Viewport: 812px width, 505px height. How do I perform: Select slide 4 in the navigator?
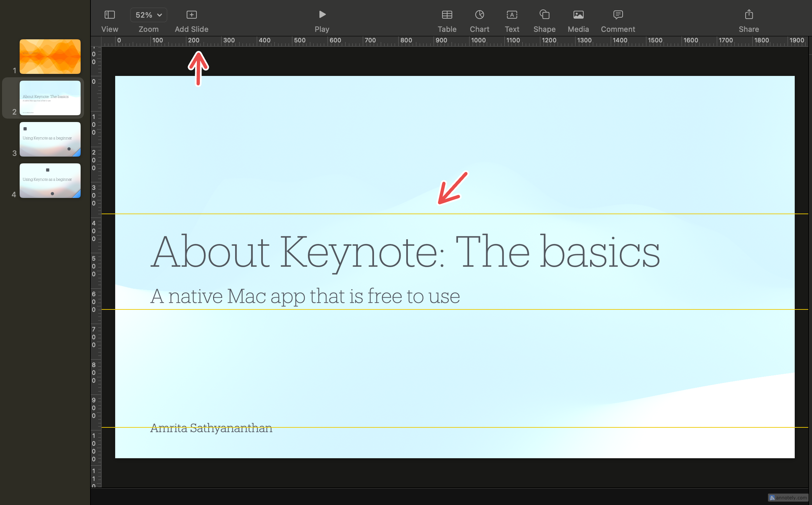pos(50,180)
